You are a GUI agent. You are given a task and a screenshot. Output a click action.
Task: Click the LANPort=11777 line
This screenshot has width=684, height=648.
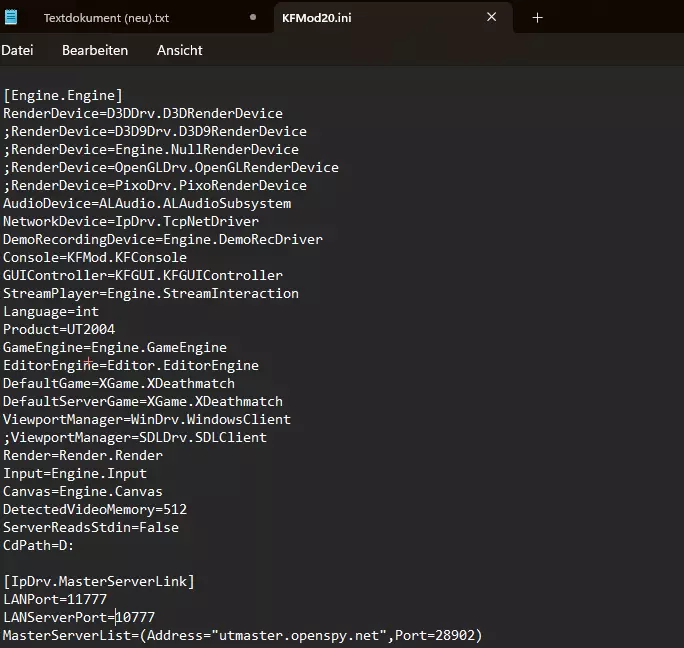pos(55,599)
